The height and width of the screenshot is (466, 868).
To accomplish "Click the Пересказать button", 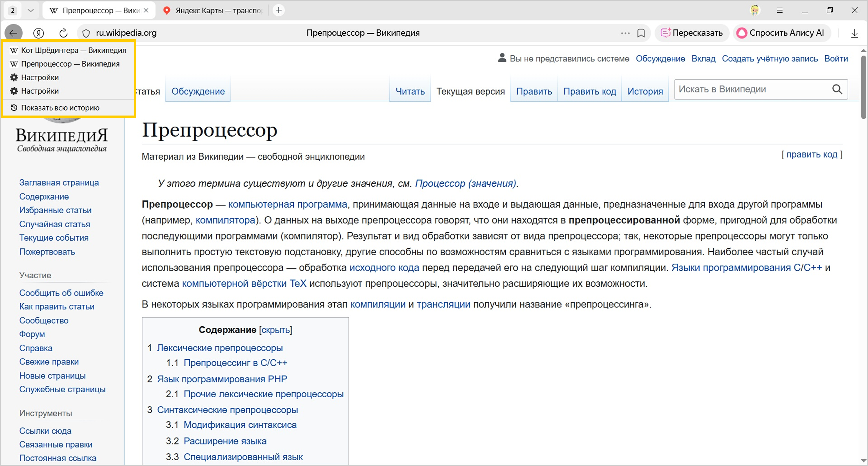I will (x=692, y=33).
